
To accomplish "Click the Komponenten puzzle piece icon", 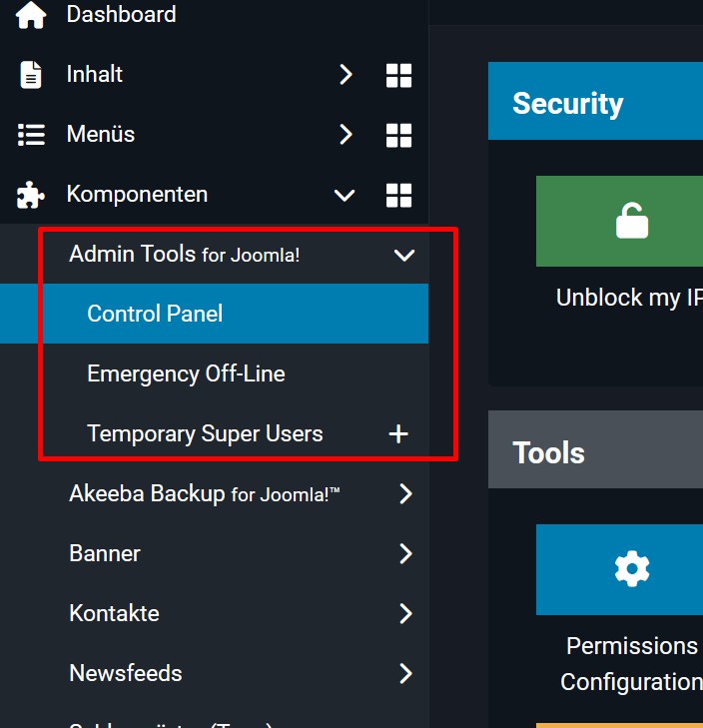I will click(x=31, y=195).
